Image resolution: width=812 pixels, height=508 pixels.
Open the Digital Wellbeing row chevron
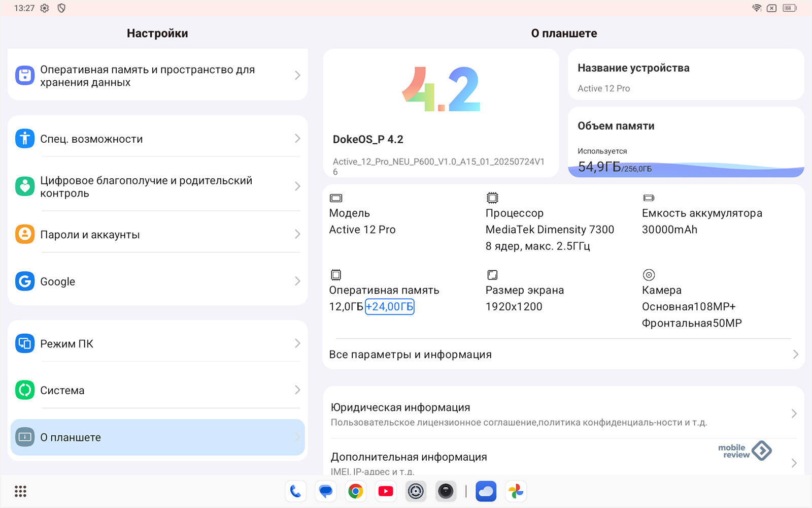[x=297, y=186]
